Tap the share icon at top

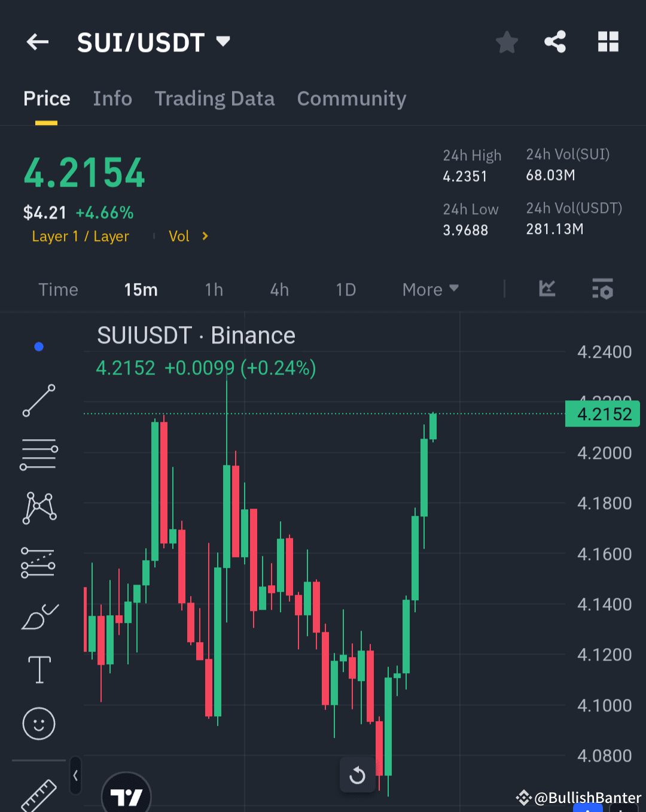pyautogui.click(x=555, y=42)
